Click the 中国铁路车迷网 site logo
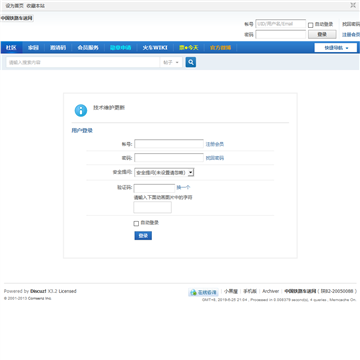Image resolution: width=360 pixels, height=360 pixels. click(x=17, y=18)
